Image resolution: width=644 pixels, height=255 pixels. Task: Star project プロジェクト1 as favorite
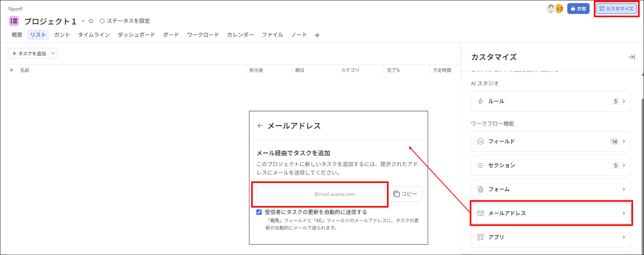tap(91, 21)
